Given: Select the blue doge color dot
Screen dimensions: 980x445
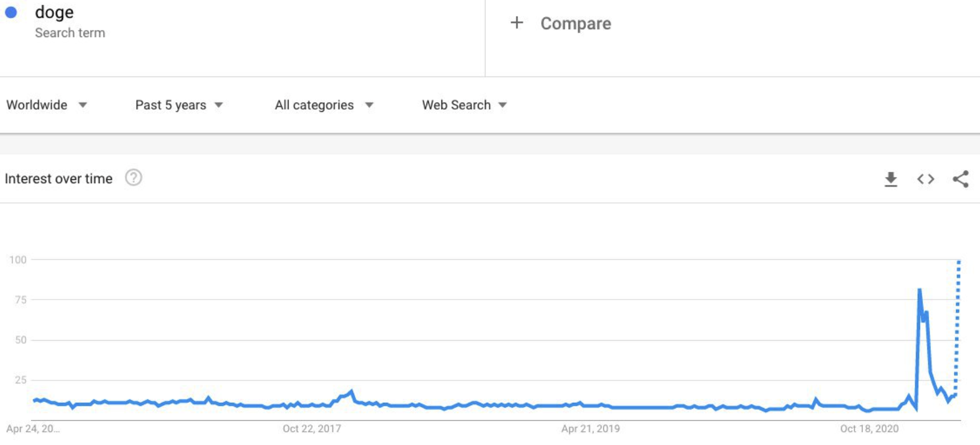Looking at the screenshot, I should pyautogui.click(x=11, y=12).
